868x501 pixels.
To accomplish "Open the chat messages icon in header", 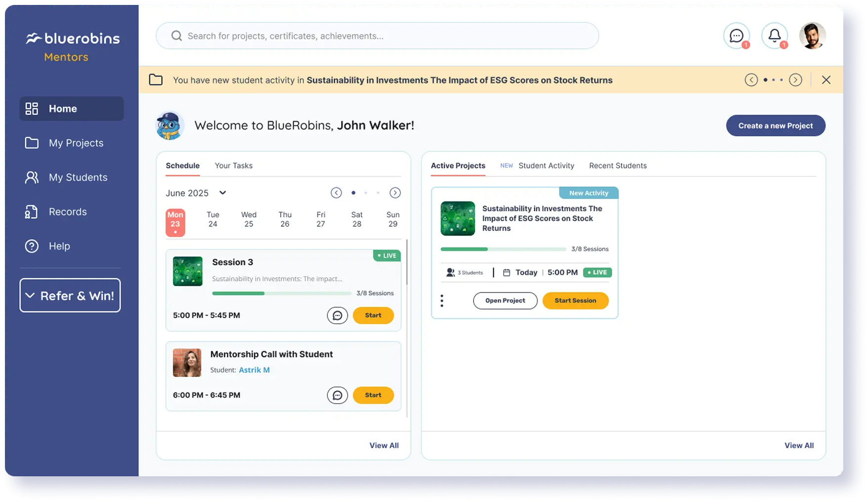I will pos(737,36).
